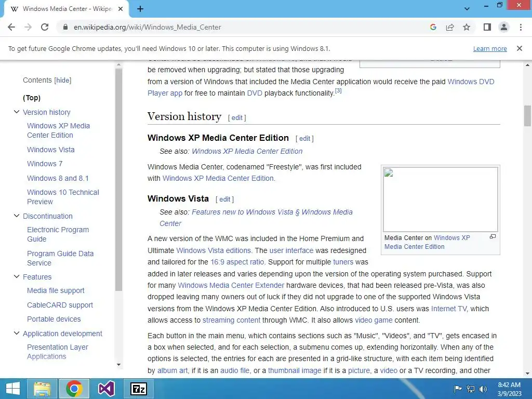Follow the 16:9 aspect ratio link
This screenshot has height=399, width=532.
click(x=237, y=262)
